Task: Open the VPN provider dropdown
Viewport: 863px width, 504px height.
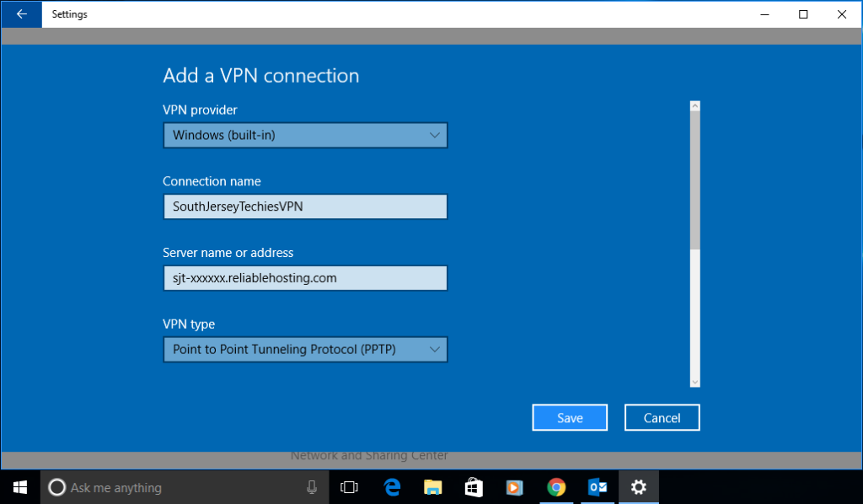Action: point(305,136)
